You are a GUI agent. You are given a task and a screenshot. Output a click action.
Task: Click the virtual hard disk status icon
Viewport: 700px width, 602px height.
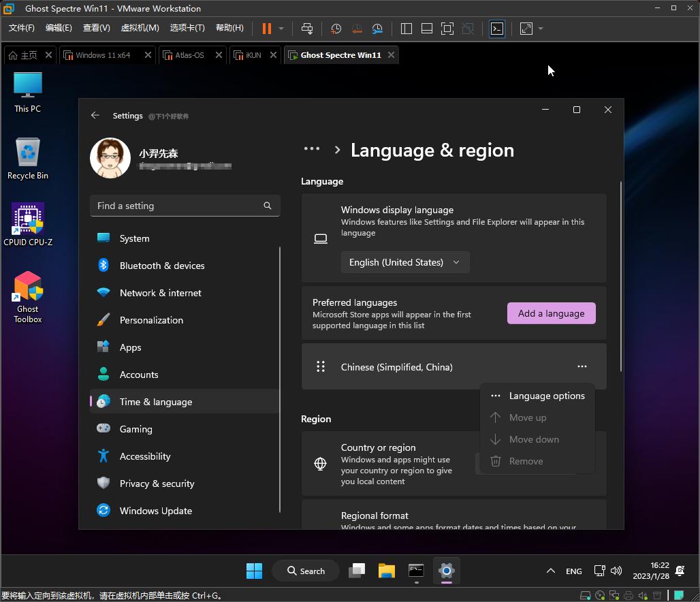pos(586,595)
